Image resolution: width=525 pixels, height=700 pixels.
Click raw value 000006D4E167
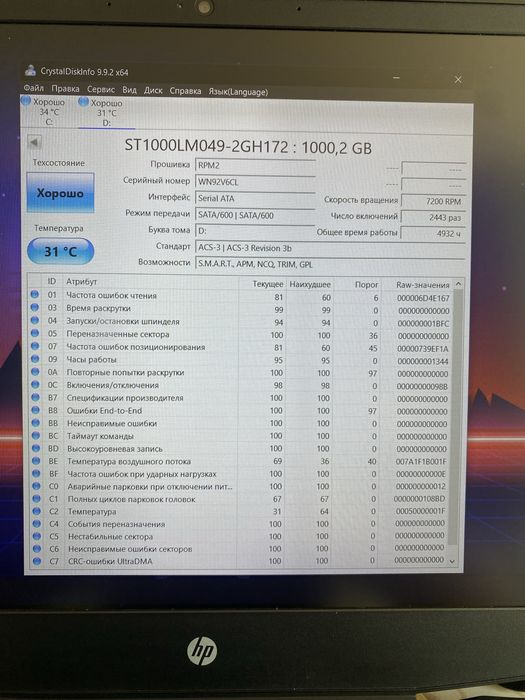(x=423, y=298)
